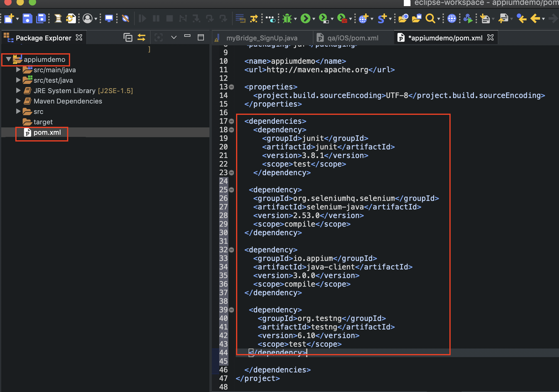Click the blue monitor console icon
The width and height of the screenshot is (559, 392).
tap(109, 19)
